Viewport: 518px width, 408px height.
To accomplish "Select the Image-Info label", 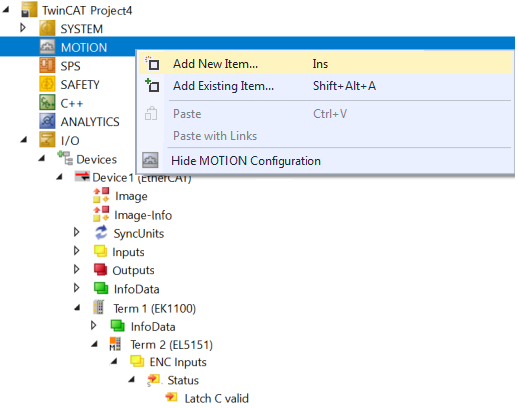I will pyautogui.click(x=143, y=215).
